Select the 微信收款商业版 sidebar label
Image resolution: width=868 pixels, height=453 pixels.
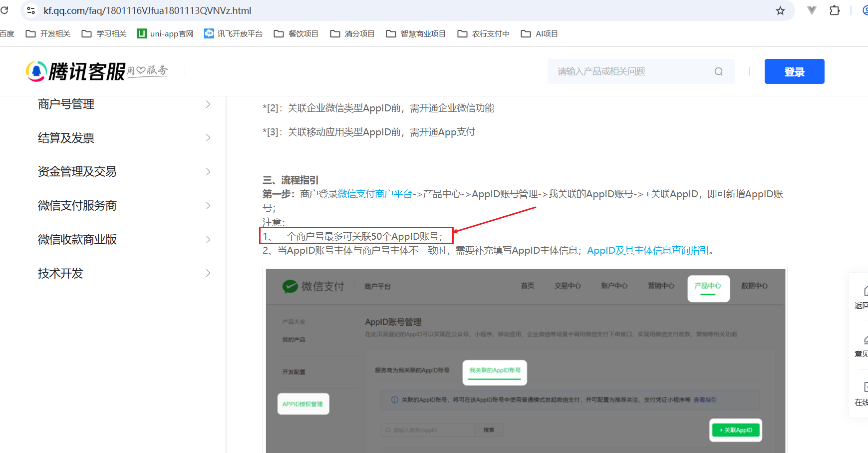(x=77, y=239)
